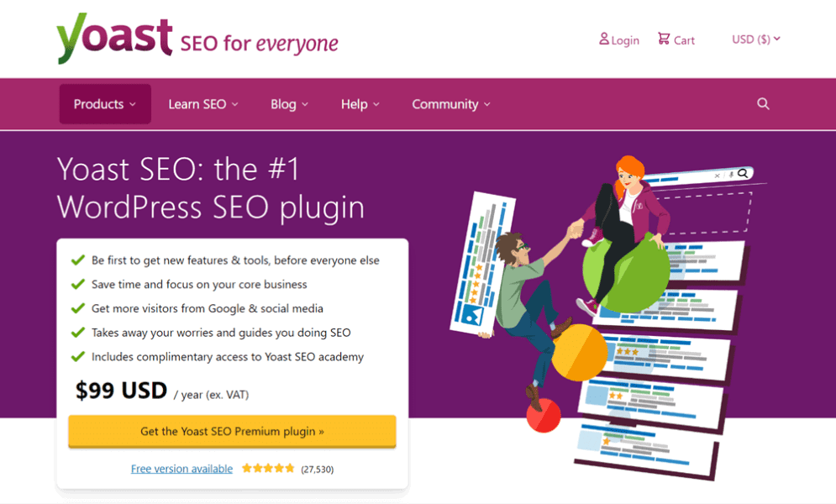
Task: Click the Yoast logo
Action: coord(114,39)
